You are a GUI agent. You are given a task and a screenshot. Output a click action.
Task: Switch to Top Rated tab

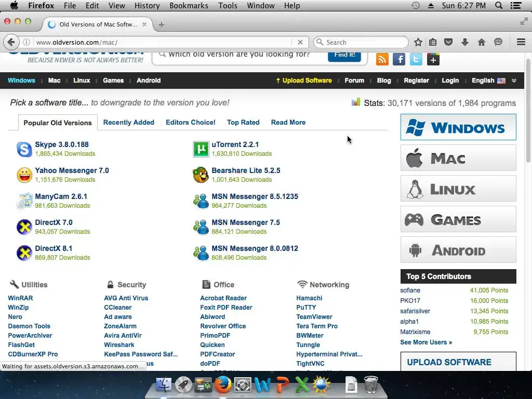coord(243,122)
